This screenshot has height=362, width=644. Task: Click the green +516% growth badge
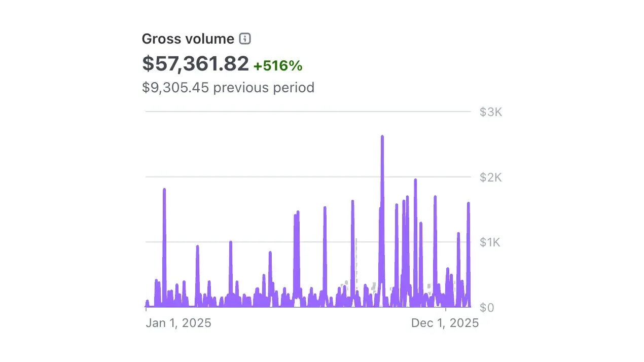[278, 65]
